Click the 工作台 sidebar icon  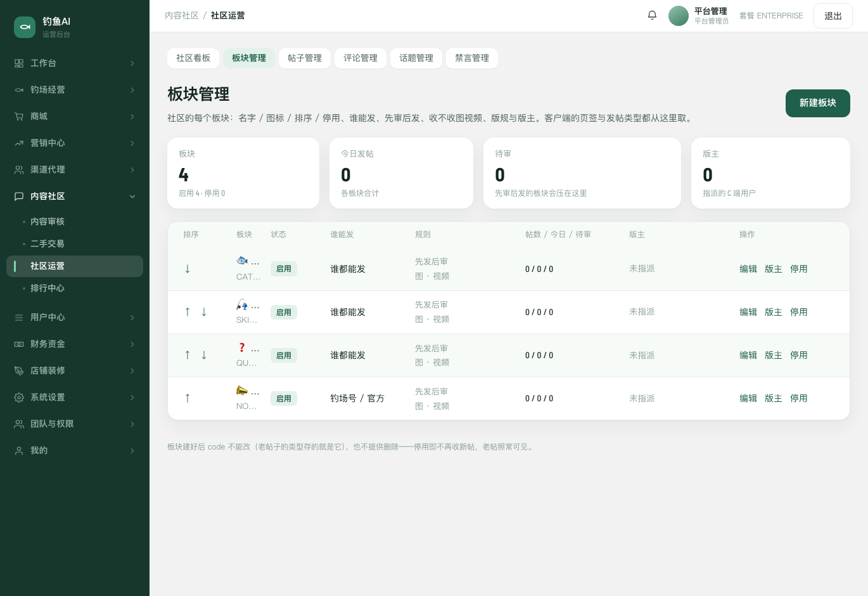(x=19, y=63)
